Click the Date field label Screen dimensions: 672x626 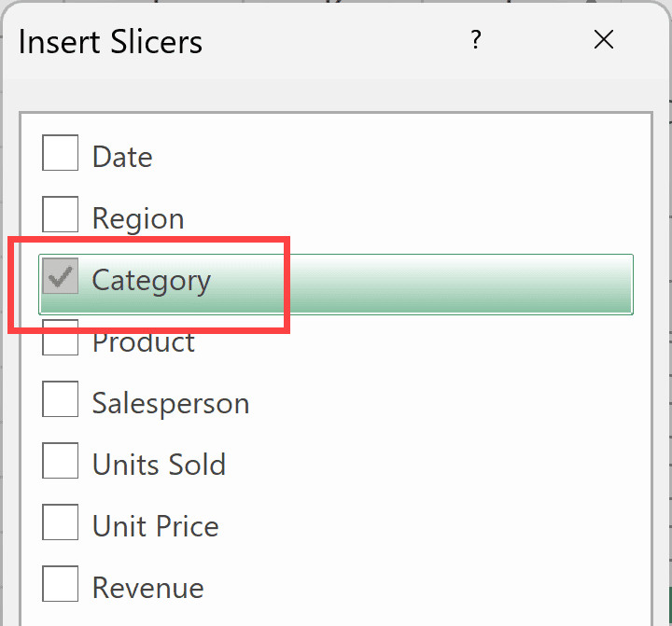[x=122, y=157]
